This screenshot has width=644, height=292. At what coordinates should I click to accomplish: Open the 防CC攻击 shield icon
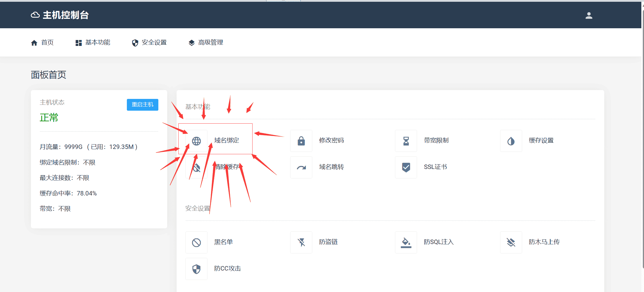pyautogui.click(x=196, y=269)
